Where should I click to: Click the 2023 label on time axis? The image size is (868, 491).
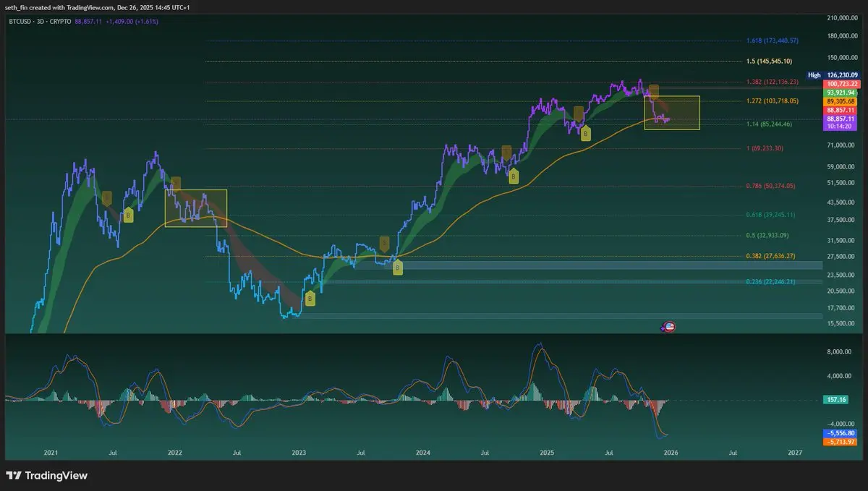(x=299, y=453)
